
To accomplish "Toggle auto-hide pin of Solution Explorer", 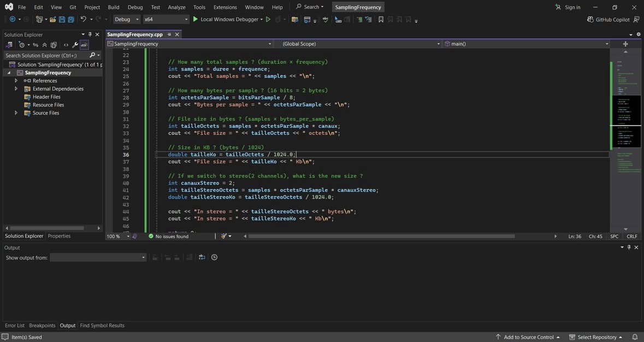I will 90,34.
